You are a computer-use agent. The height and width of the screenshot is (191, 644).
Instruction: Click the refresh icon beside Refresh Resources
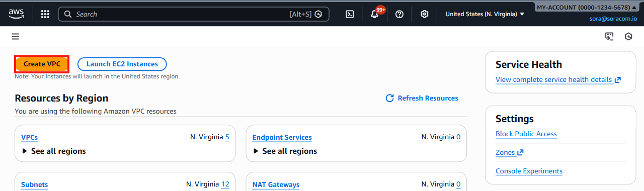coord(389,98)
